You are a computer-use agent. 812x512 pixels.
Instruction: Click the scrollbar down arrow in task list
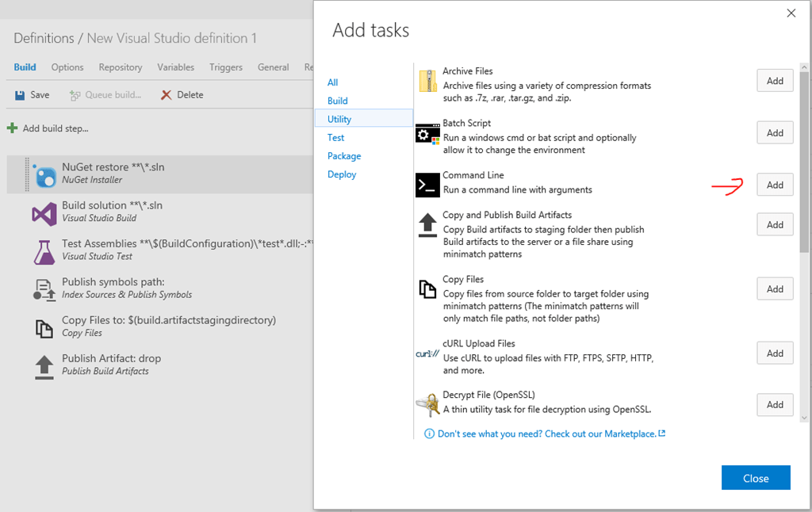click(804, 418)
